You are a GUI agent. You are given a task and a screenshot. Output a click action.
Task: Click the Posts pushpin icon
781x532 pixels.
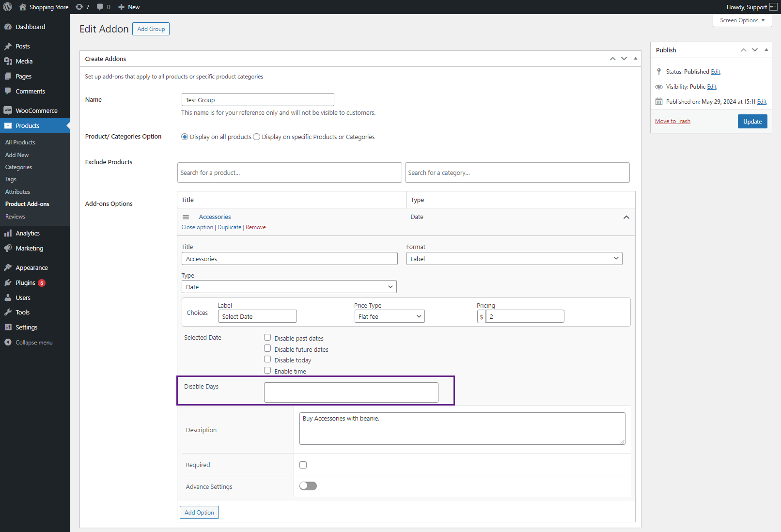[8, 46]
